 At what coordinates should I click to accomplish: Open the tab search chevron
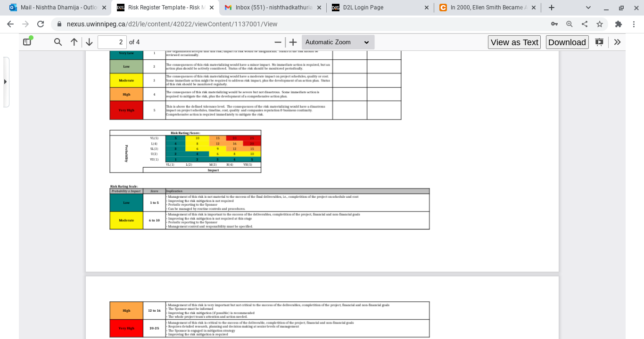[x=588, y=8]
